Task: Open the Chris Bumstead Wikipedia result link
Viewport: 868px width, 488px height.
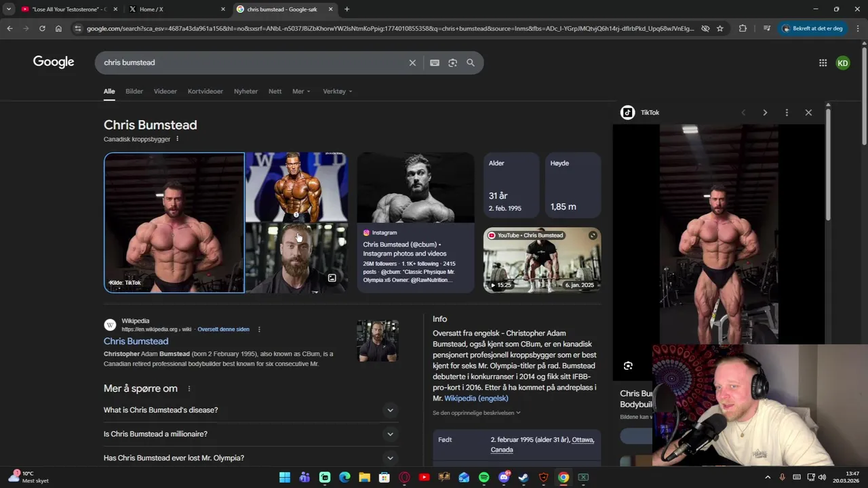Action: [136, 342]
